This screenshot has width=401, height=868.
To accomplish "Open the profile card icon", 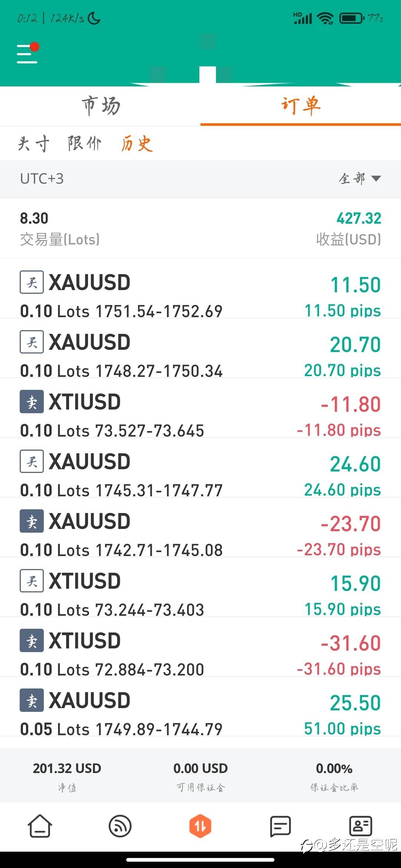I will pyautogui.click(x=361, y=826).
